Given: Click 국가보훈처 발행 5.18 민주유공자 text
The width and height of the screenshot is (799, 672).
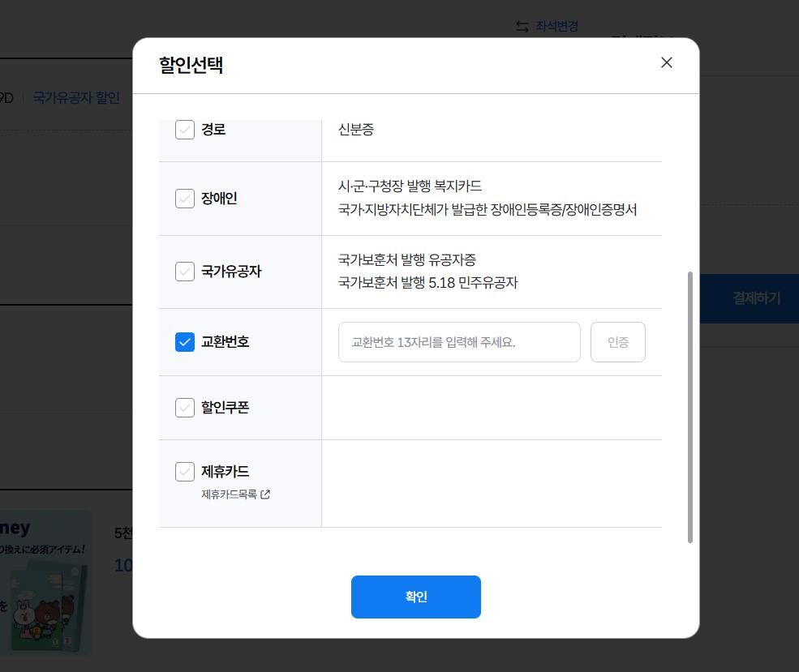Looking at the screenshot, I should pyautogui.click(x=427, y=283).
